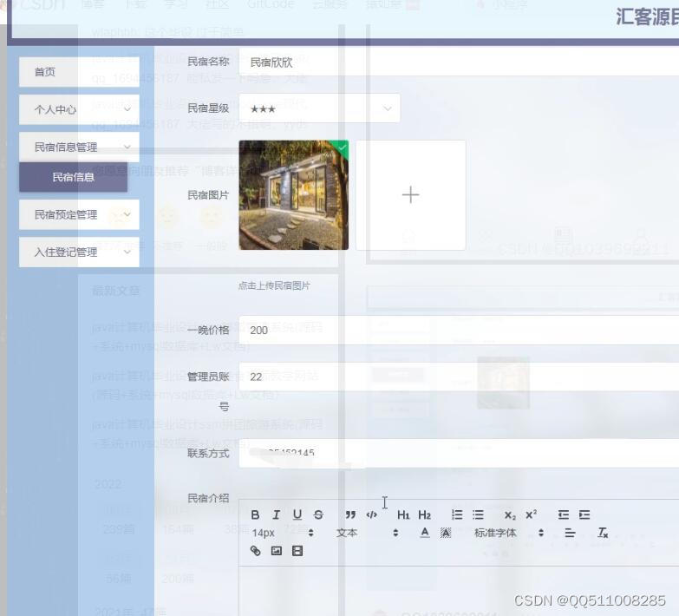
Task: Go to 首页 in sidebar
Action: point(79,72)
